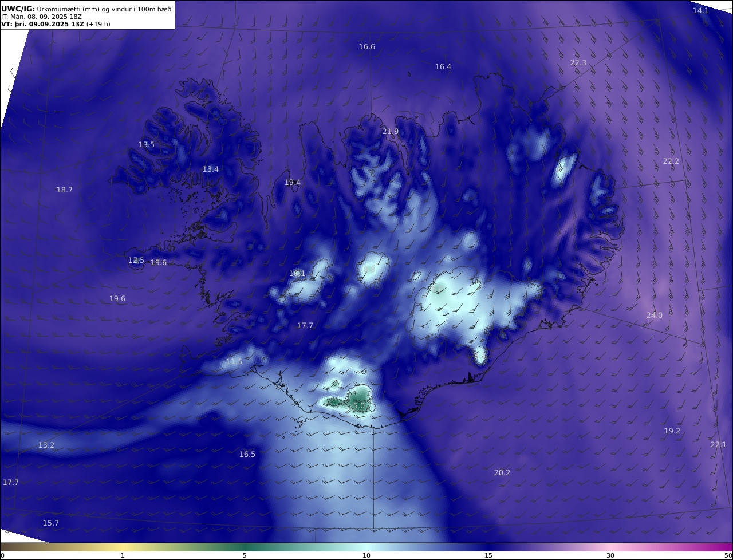Click the 18.7 value label
Screen dimensions: 733x560
click(x=65, y=190)
